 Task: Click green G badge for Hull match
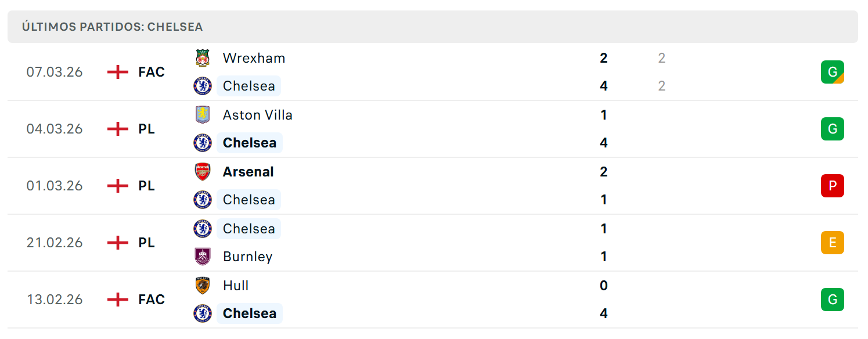(x=832, y=300)
